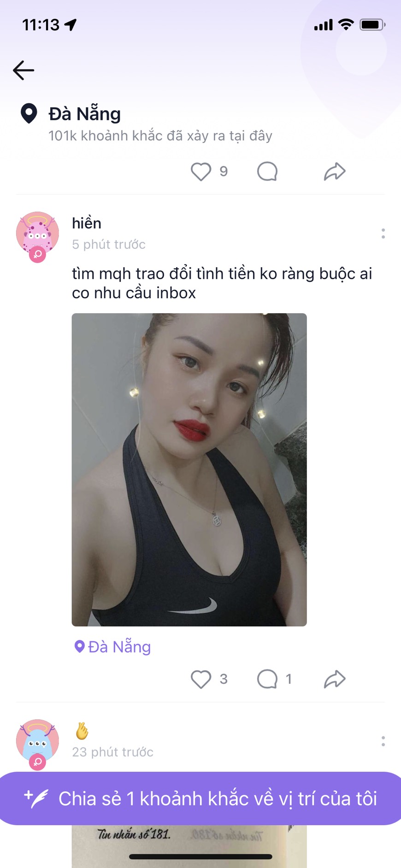Open the photo in hiền's post
The height and width of the screenshot is (868, 401).
click(189, 469)
